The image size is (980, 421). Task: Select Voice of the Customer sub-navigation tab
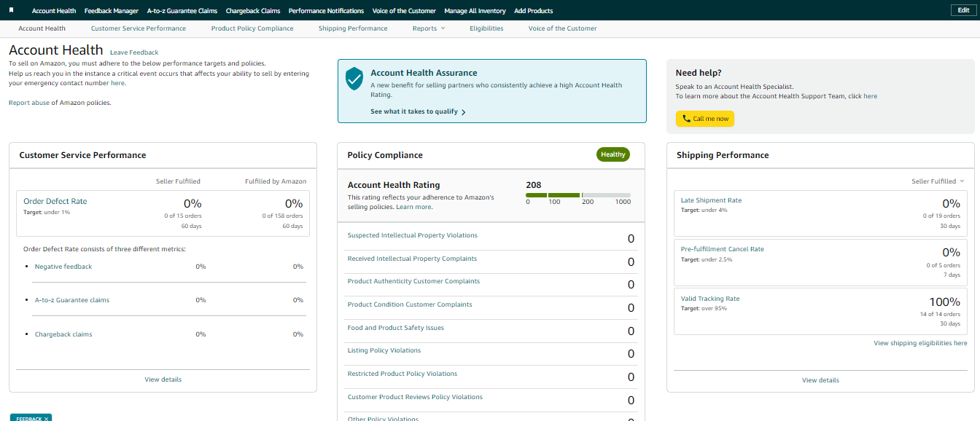[562, 28]
